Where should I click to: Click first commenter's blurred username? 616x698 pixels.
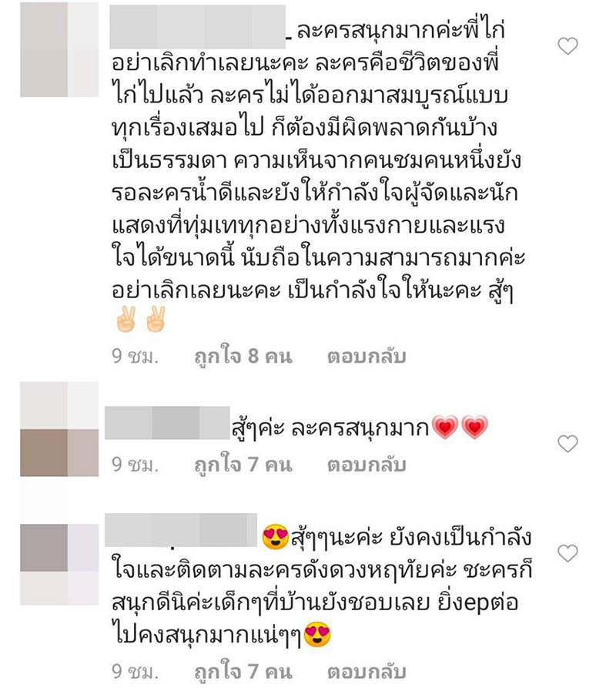coord(197,27)
